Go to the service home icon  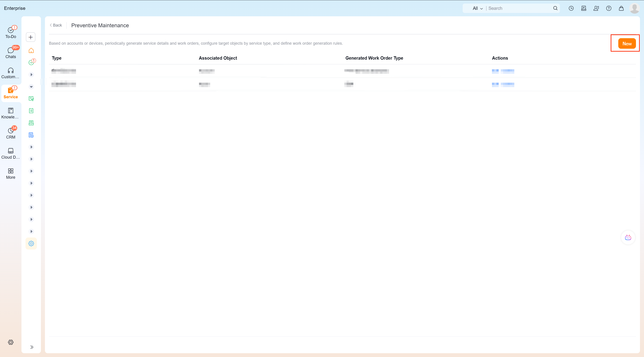(x=31, y=50)
